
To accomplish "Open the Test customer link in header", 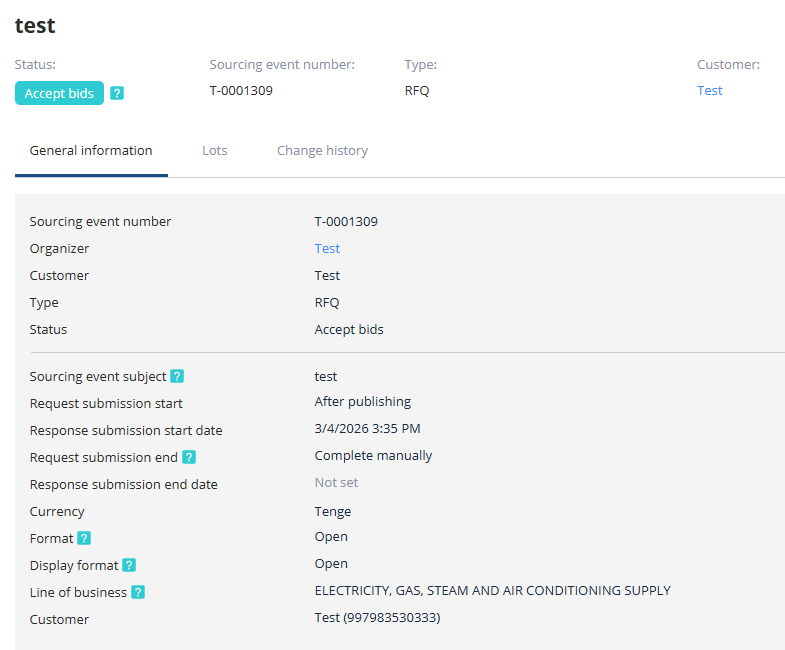I will point(709,91).
